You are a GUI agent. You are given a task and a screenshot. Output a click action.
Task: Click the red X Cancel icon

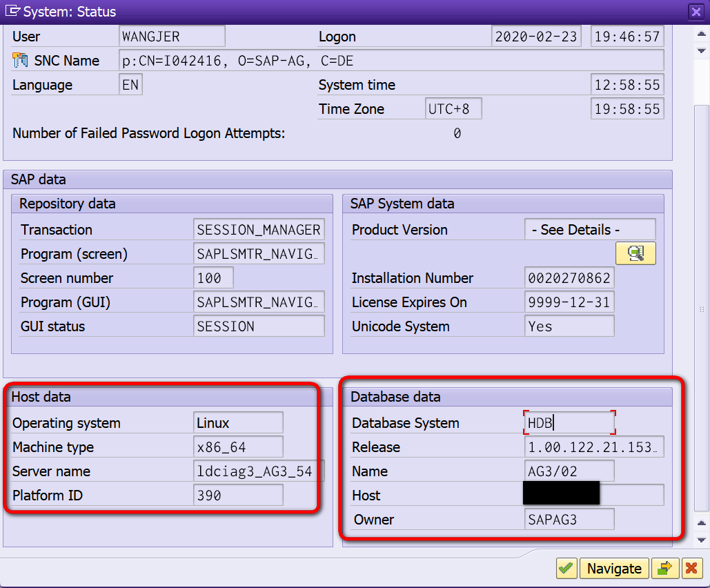pos(691,568)
